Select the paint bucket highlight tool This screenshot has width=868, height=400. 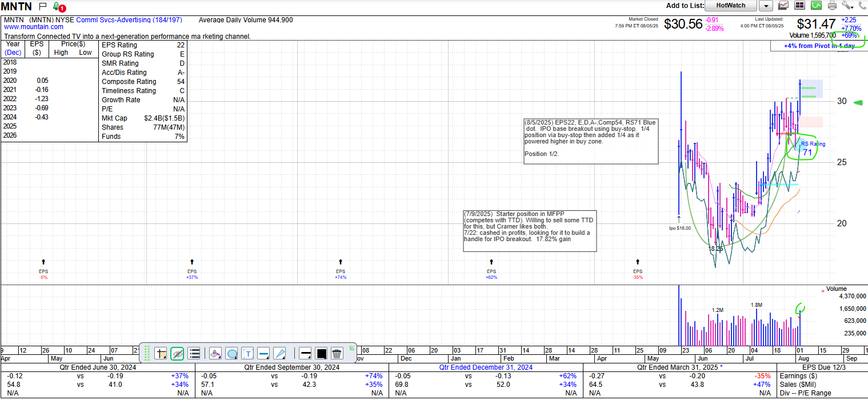215,353
